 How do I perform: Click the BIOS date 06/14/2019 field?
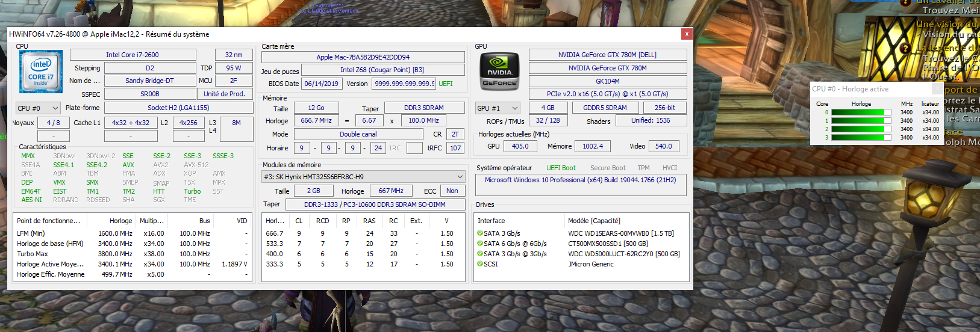tap(321, 84)
